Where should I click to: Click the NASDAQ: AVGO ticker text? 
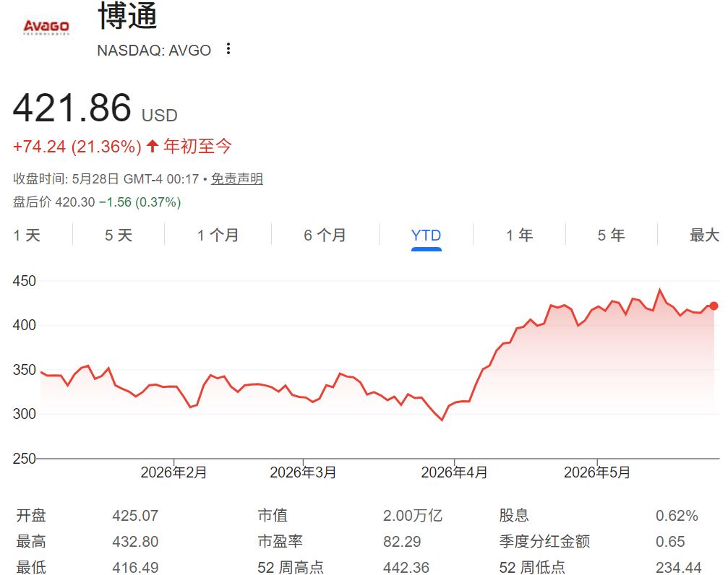(154, 50)
